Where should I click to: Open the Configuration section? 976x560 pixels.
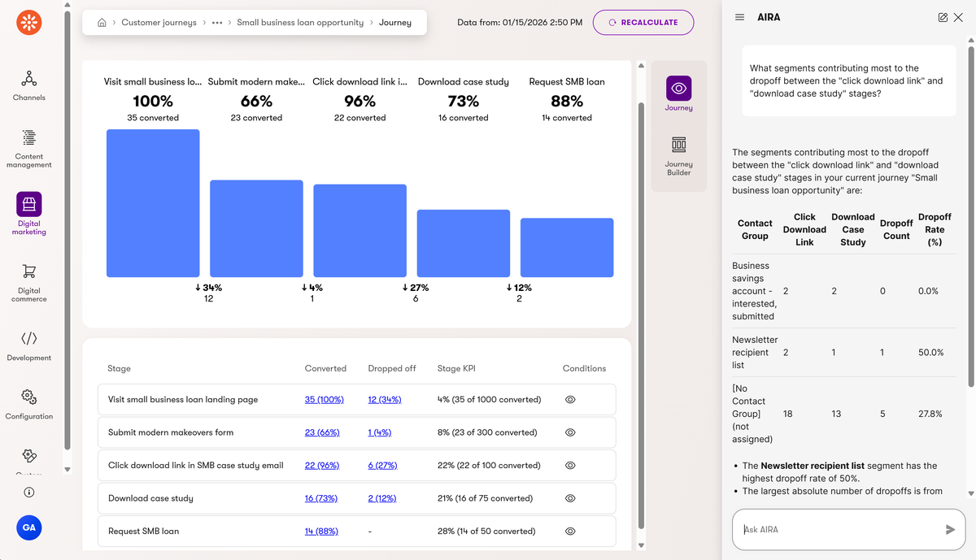(x=28, y=397)
